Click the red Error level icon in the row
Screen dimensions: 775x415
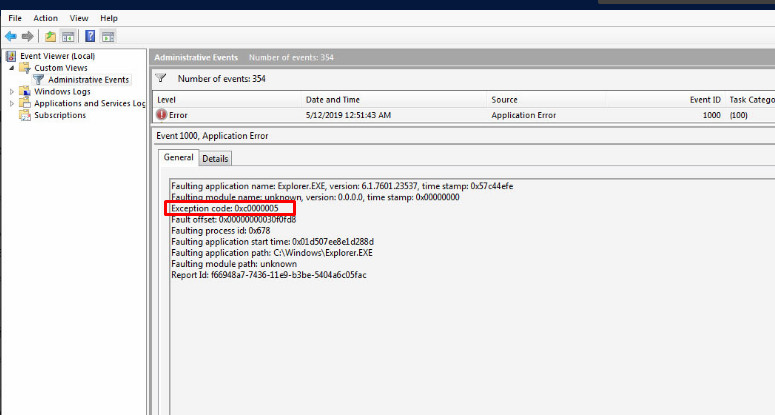[x=162, y=115]
